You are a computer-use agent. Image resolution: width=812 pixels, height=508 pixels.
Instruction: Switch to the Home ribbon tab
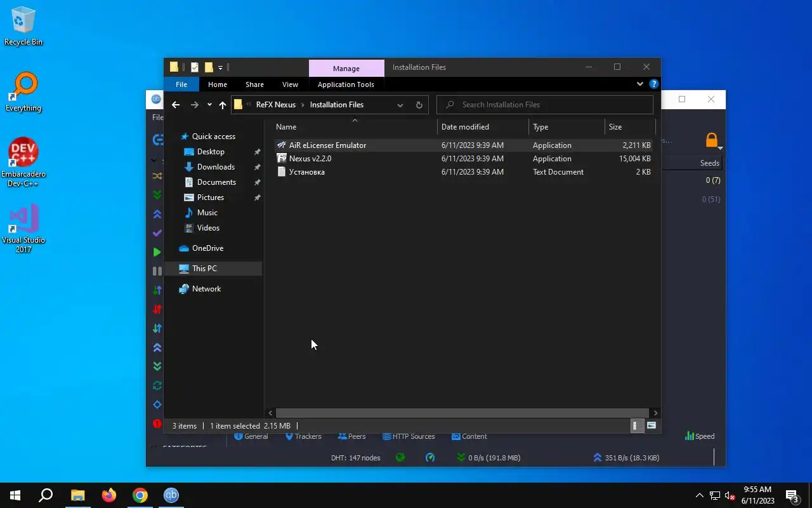tap(218, 84)
